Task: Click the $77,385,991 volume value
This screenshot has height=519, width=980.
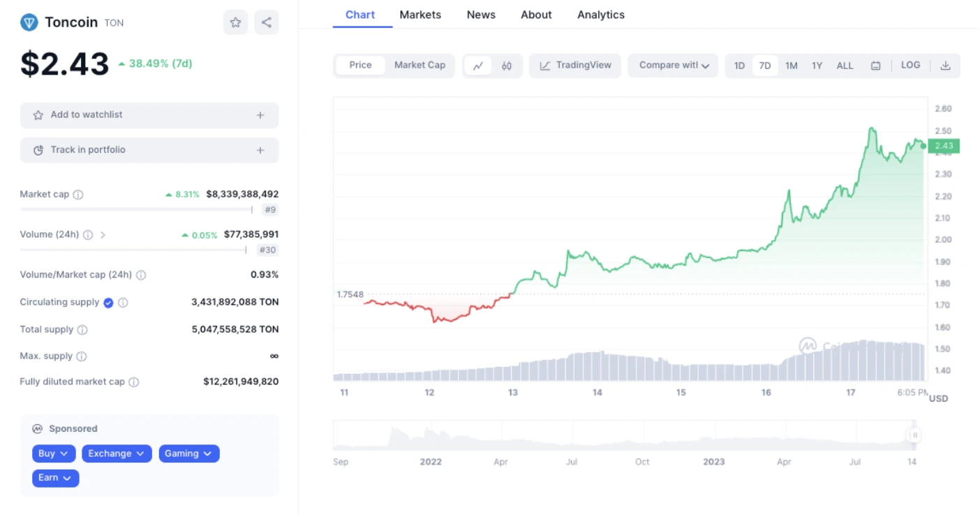Action: click(251, 235)
